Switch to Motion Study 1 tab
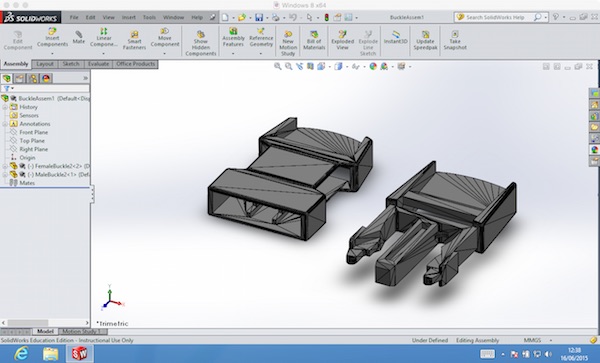This screenshot has height=363, width=600. click(x=81, y=331)
